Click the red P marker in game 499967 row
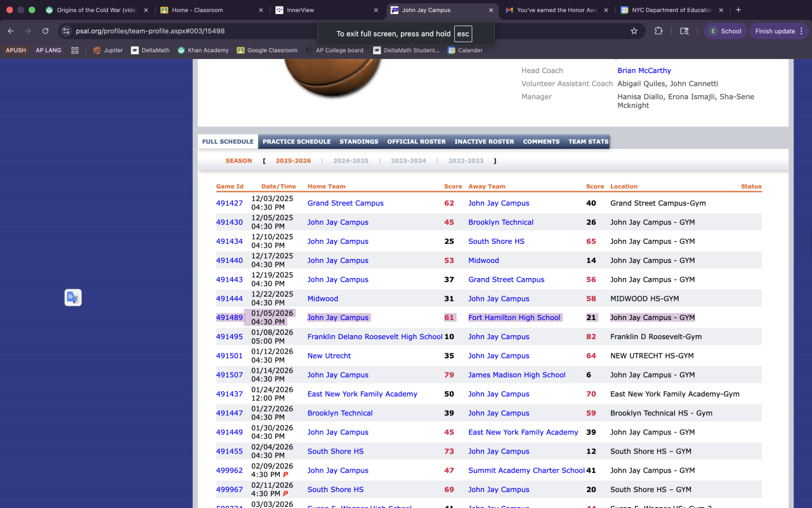Screen dimensions: 812x508 285,493
